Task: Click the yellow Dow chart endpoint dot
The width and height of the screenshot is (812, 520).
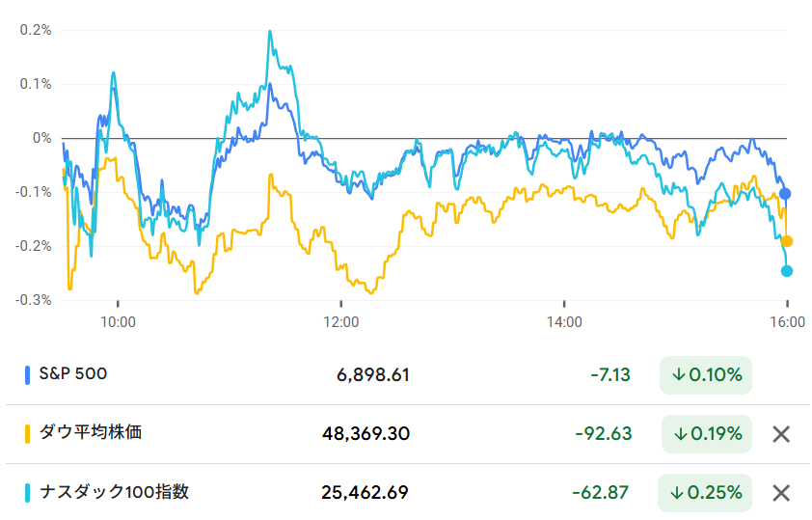Action: [787, 241]
